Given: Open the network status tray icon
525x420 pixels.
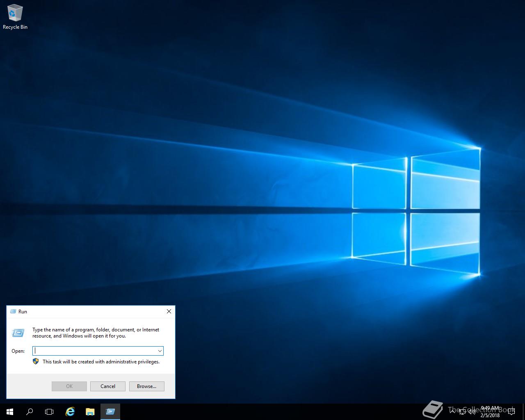Looking at the screenshot, I should click(462, 412).
